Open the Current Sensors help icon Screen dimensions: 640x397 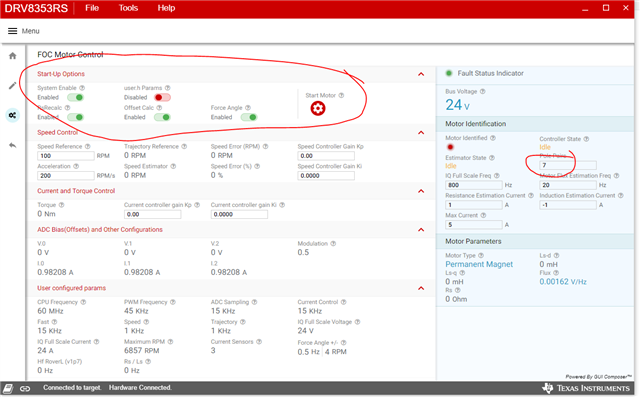point(259,342)
